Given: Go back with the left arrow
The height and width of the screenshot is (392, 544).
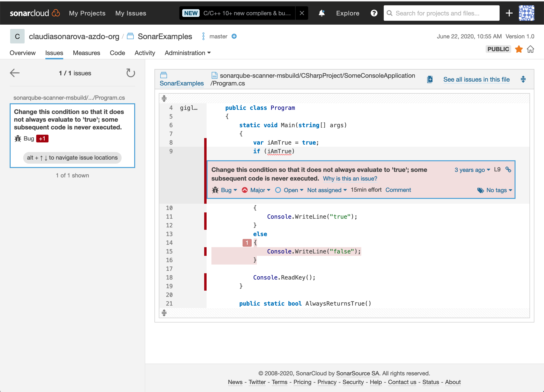Looking at the screenshot, I should point(15,73).
